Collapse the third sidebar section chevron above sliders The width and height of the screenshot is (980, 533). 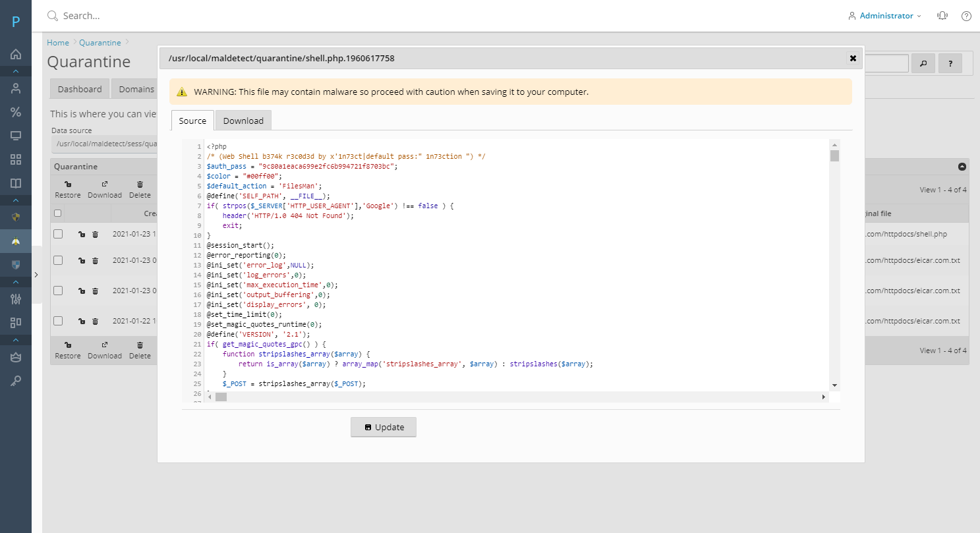tap(16, 281)
